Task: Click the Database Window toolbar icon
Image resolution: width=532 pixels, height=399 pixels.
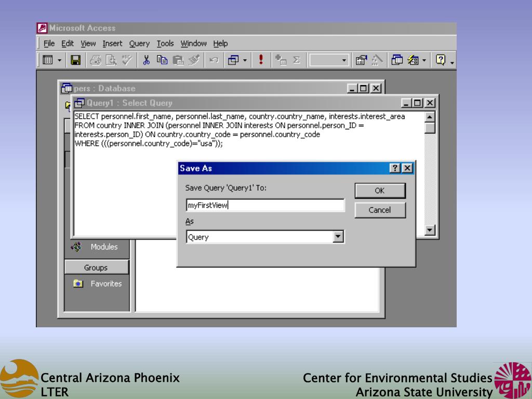Action: click(x=396, y=60)
